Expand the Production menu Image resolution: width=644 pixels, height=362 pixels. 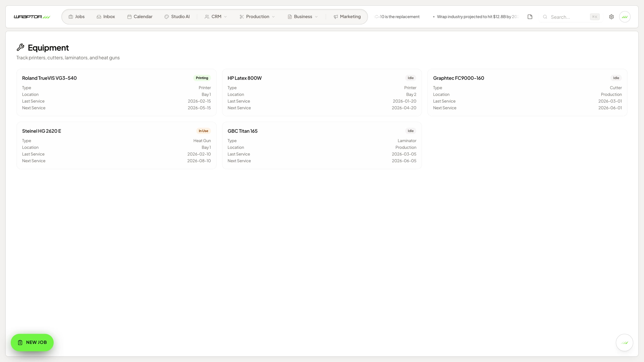[x=257, y=17]
